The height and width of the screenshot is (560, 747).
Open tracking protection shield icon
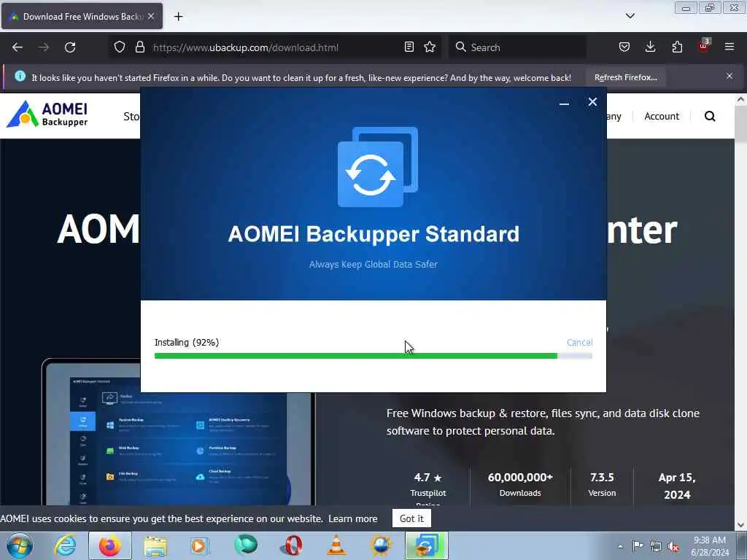tap(120, 47)
